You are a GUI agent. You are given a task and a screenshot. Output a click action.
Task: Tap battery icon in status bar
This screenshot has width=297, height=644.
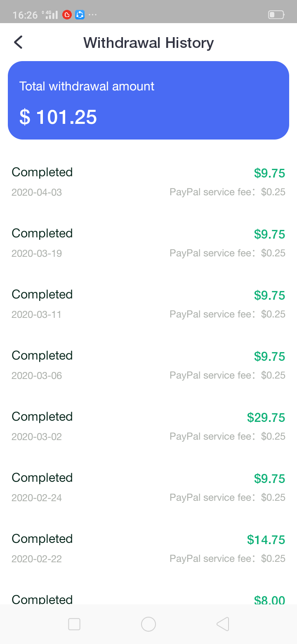(x=276, y=15)
